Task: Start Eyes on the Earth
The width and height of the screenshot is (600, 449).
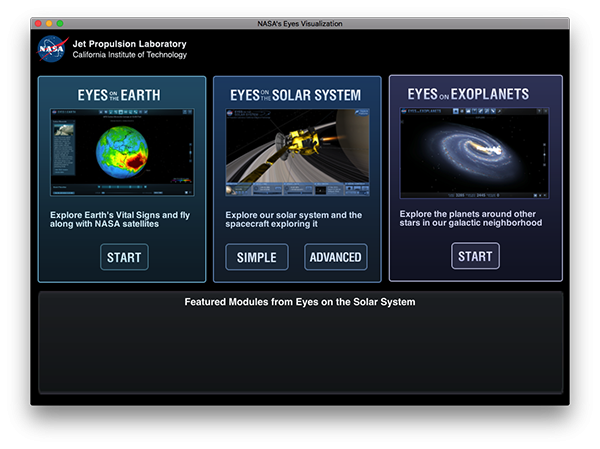Action: coord(124,257)
